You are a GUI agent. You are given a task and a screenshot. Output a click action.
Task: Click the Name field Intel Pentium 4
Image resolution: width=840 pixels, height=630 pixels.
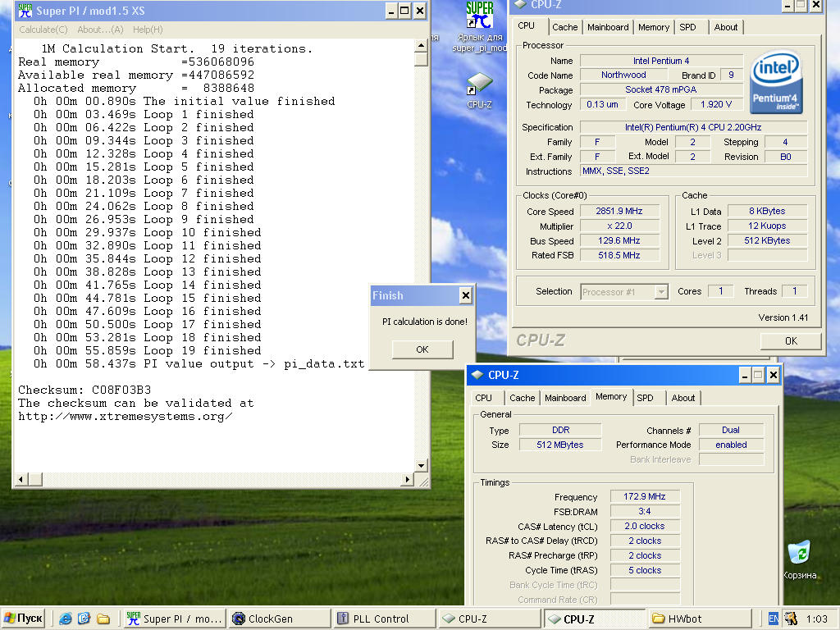pos(661,61)
